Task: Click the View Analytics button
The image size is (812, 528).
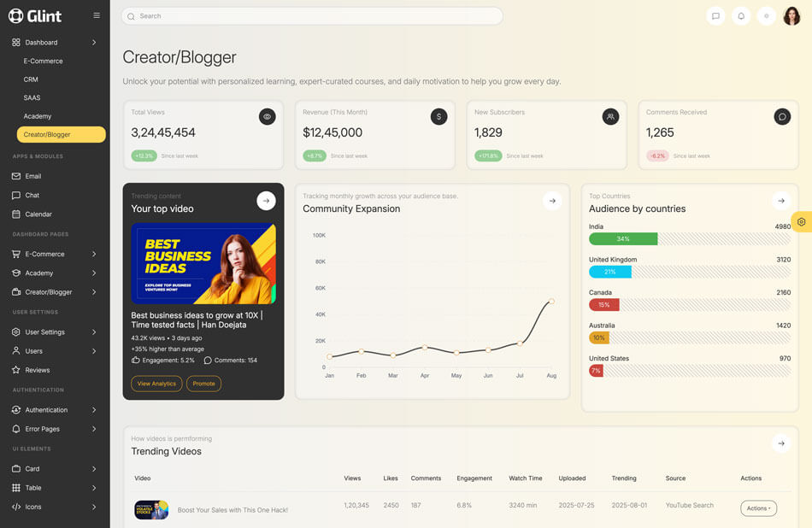Action: (156, 384)
